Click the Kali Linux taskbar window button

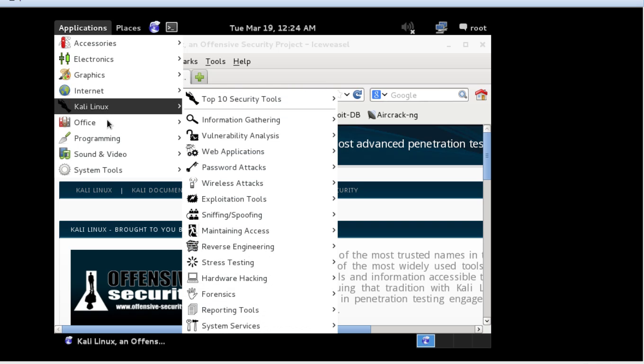116,341
